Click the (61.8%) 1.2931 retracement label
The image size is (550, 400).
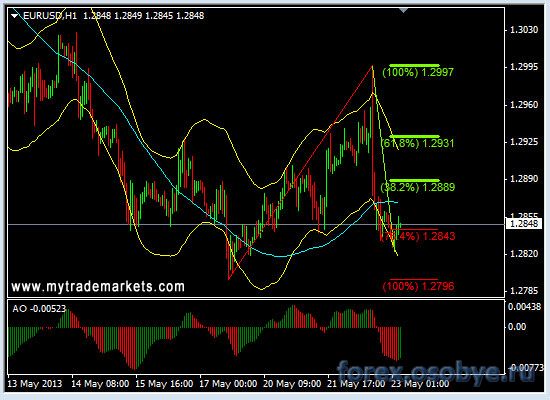(417, 143)
